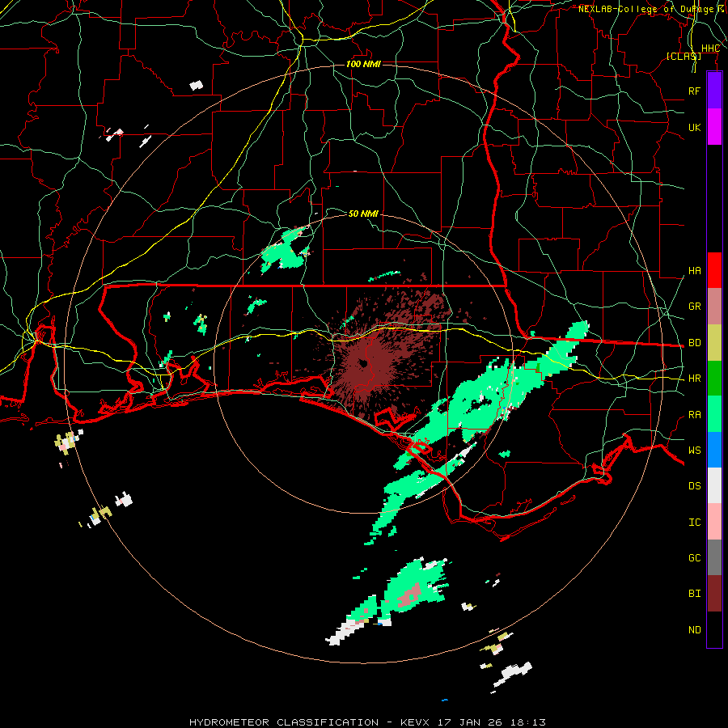Pick the HR dark green swatch

click(714, 379)
